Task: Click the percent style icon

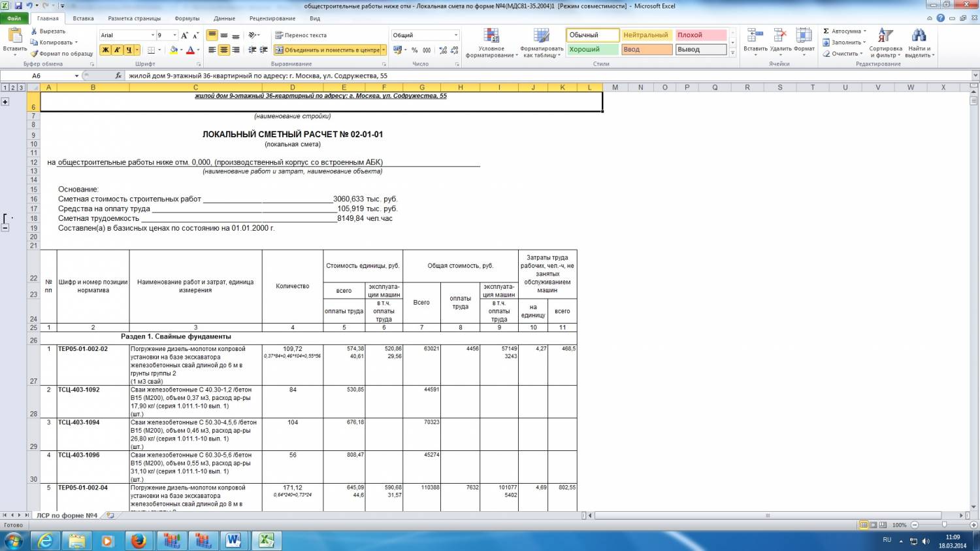Action: 414,50
